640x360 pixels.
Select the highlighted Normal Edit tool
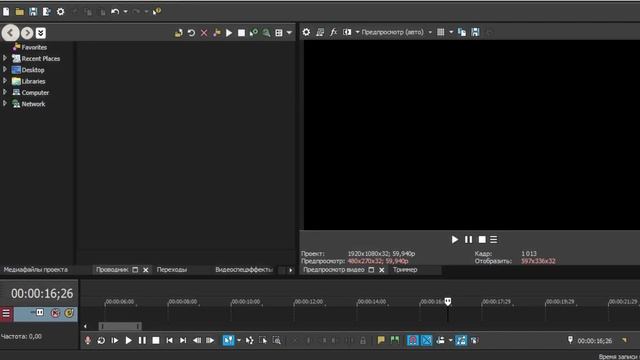(x=228, y=340)
